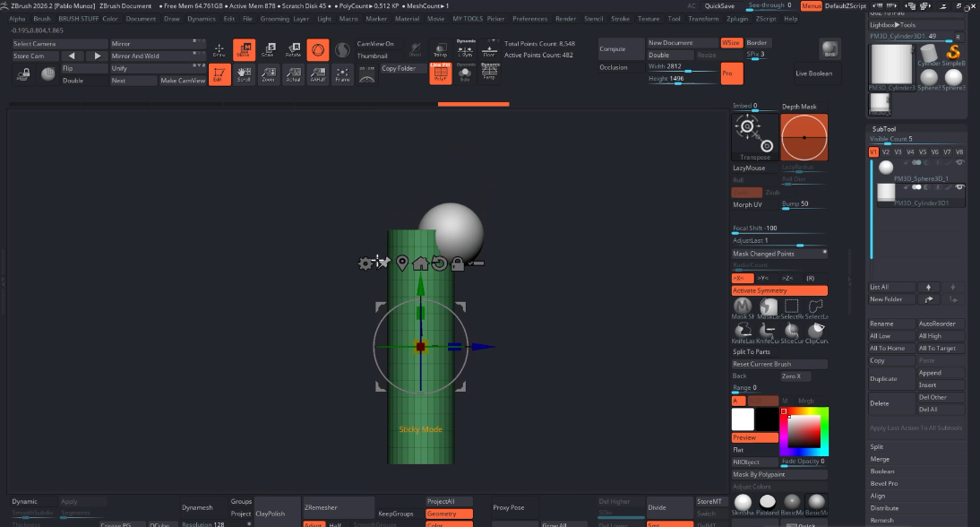Set canvas to Actual size

pyautogui.click(x=293, y=74)
